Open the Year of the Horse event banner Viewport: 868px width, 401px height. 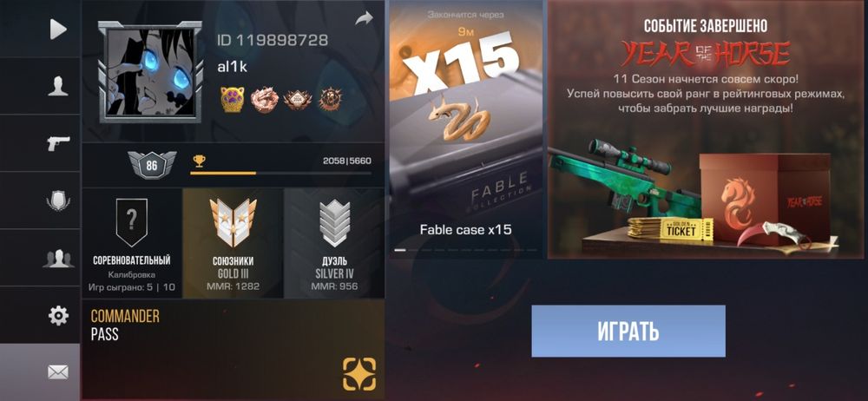[707, 129]
